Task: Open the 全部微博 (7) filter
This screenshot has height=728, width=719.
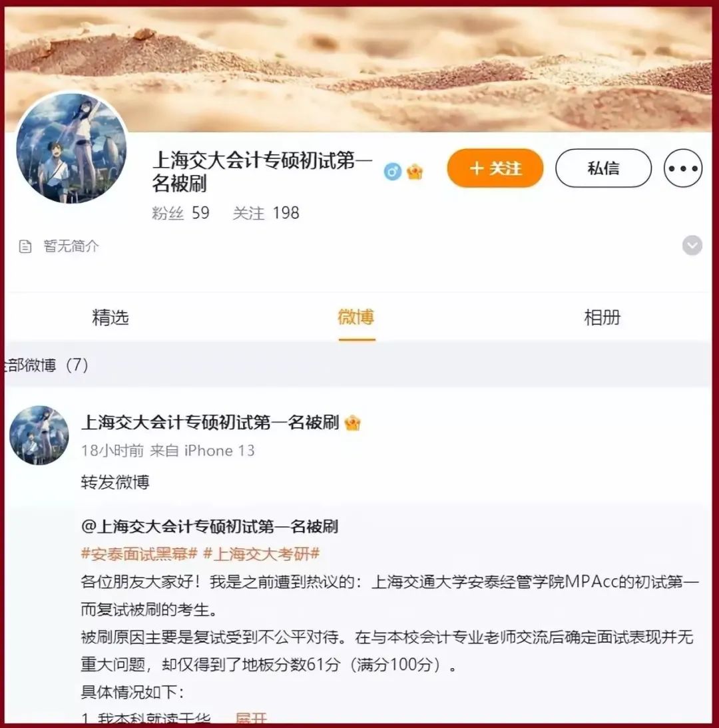Action: coord(45,365)
